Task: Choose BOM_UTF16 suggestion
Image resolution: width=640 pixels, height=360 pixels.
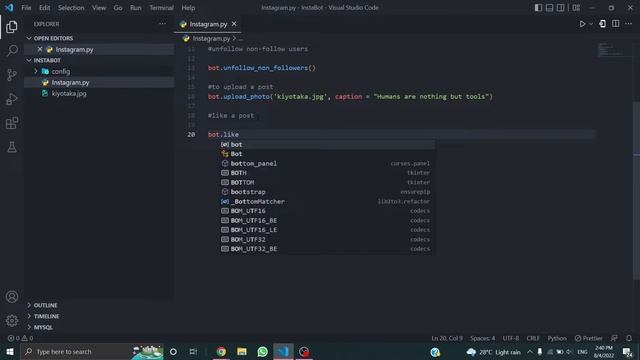Action: (x=327, y=211)
